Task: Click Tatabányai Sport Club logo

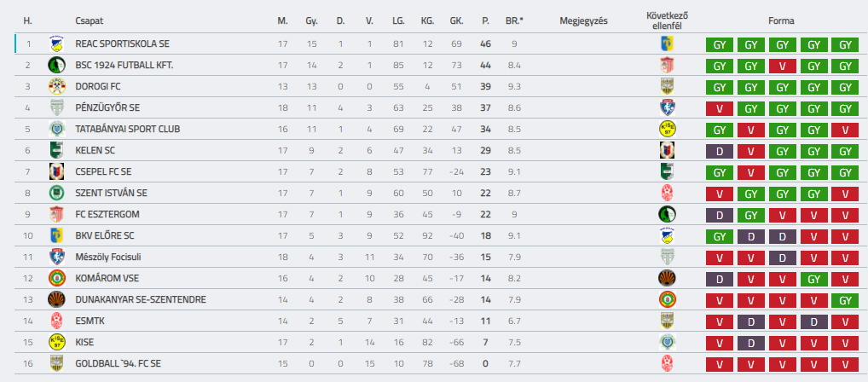Action: point(55,129)
